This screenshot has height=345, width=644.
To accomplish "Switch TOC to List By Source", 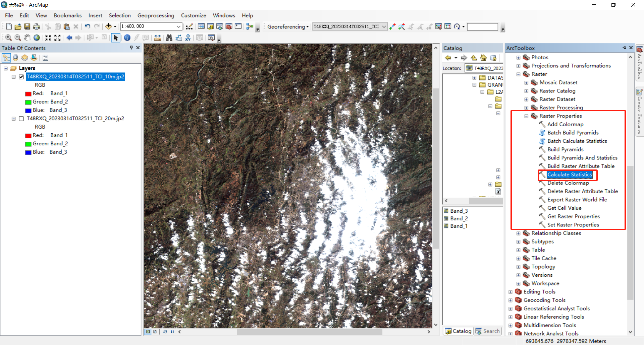I will coord(15,58).
